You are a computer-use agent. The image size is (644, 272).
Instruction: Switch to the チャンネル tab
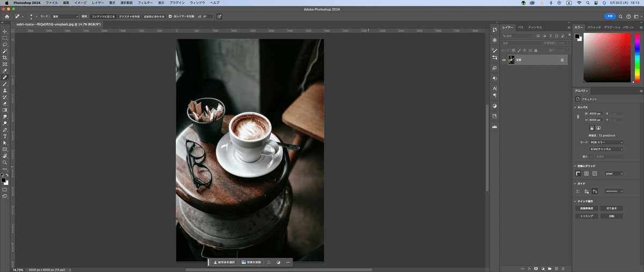tap(535, 27)
